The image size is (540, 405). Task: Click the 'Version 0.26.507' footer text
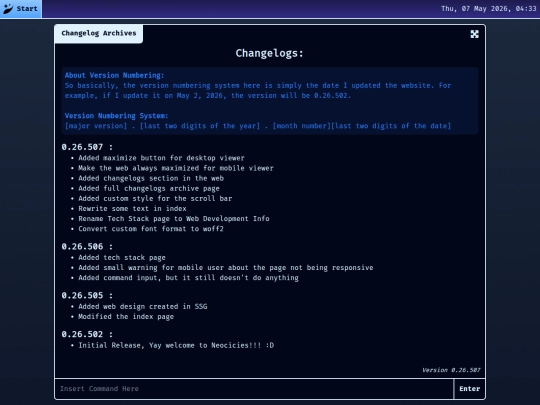tap(451, 370)
